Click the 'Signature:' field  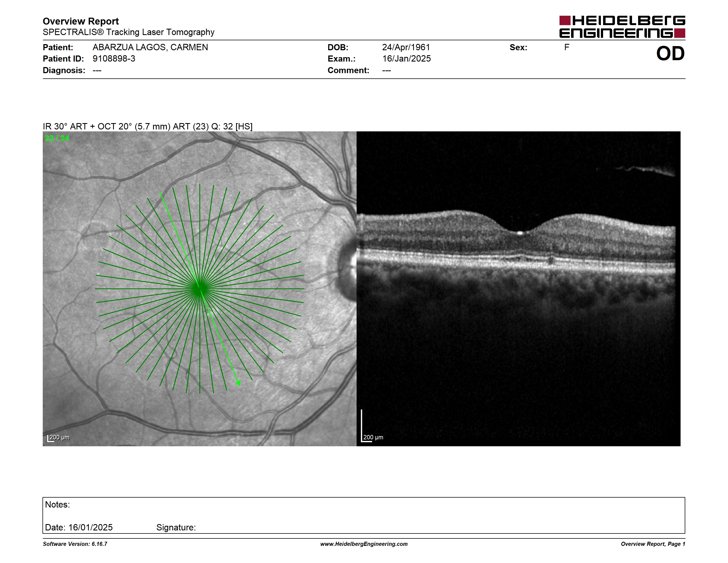pyautogui.click(x=176, y=528)
